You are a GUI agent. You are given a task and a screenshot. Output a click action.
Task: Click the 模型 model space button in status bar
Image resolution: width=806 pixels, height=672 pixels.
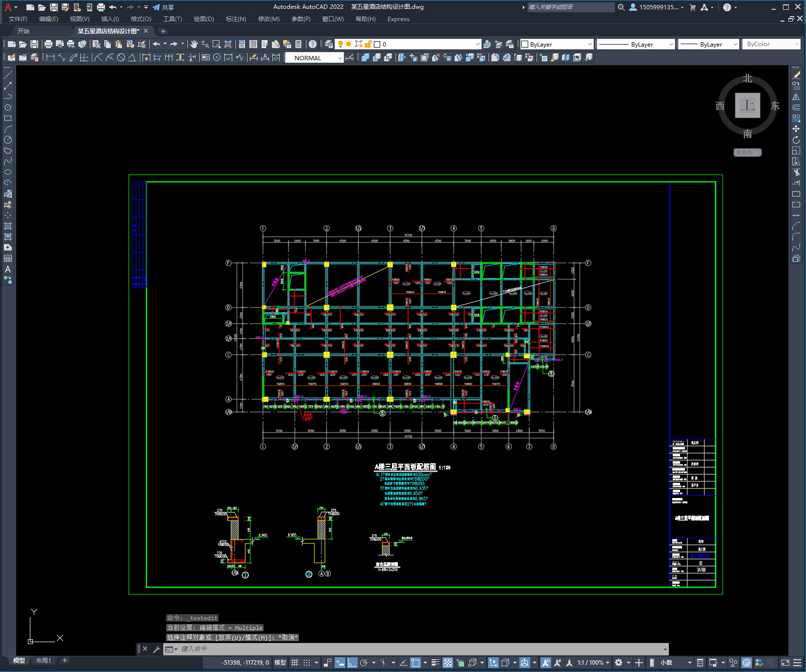(x=280, y=663)
